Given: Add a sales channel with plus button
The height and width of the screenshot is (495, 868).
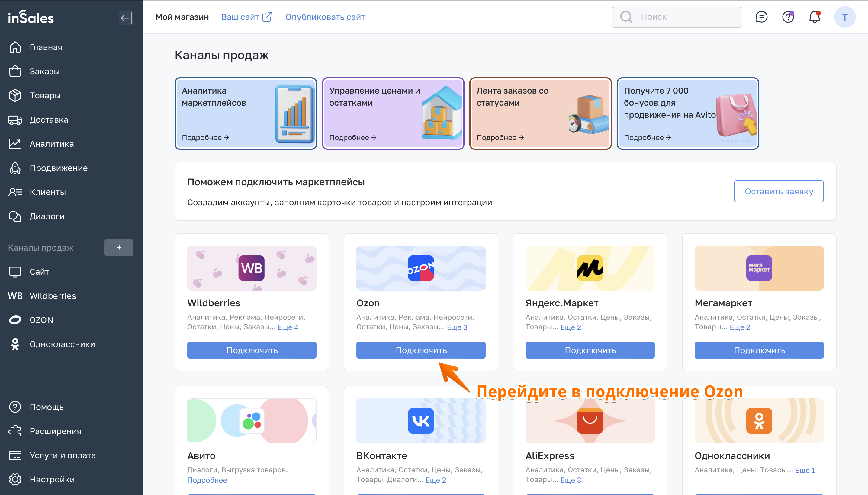Looking at the screenshot, I should pyautogui.click(x=119, y=247).
